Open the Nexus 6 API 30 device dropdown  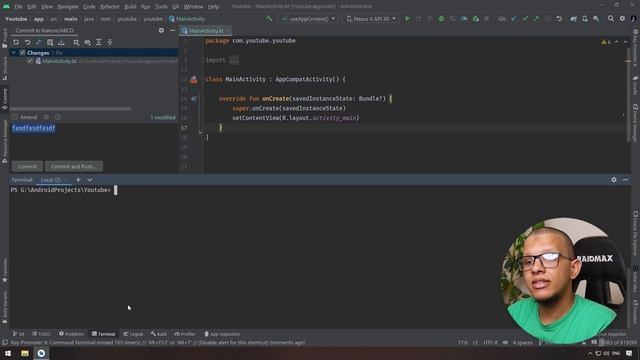coord(371,19)
